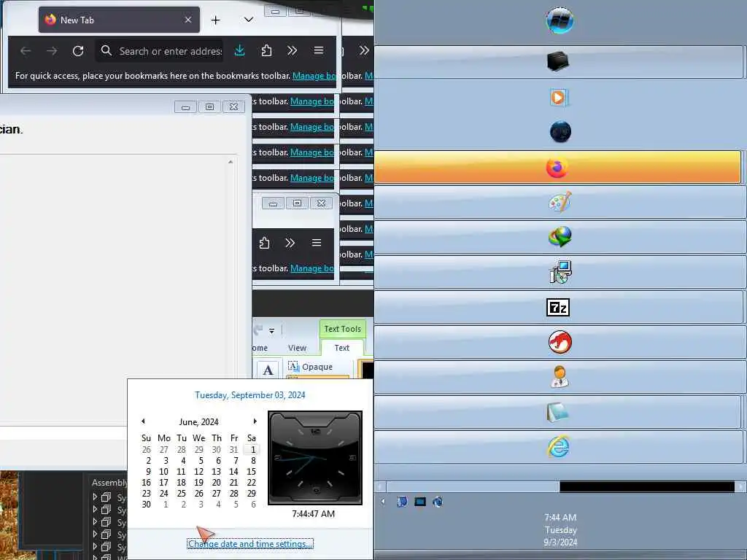Open application menu in Firefox window with New Tab
The image size is (747, 560).
(319, 50)
